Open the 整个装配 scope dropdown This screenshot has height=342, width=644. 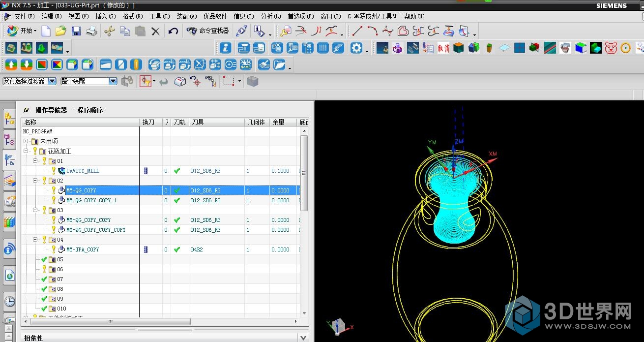pos(113,81)
